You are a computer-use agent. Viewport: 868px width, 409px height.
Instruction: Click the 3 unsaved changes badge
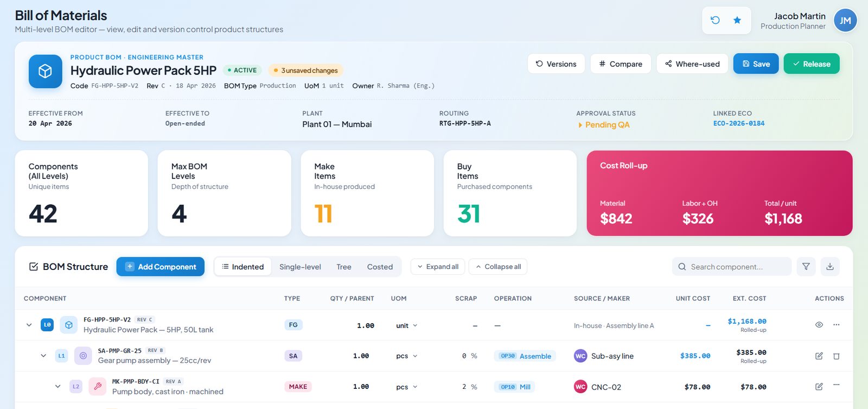click(305, 70)
